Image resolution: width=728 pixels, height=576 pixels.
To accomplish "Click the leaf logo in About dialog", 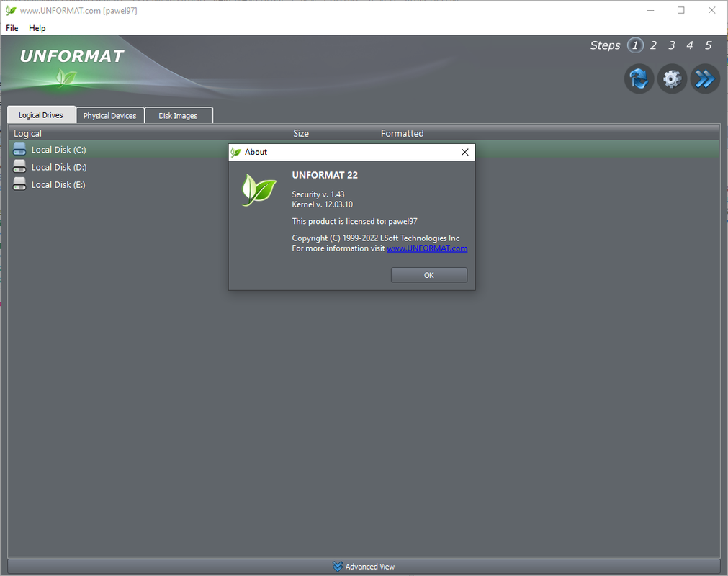I will pos(259,190).
